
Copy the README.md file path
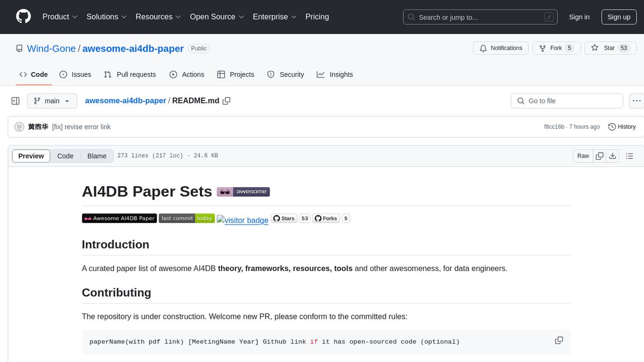point(226,101)
